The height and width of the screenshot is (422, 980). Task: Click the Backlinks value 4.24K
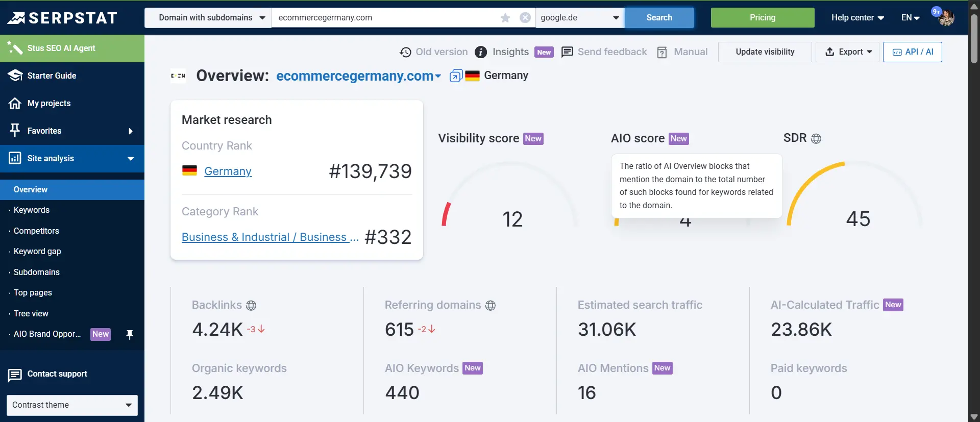pyautogui.click(x=217, y=330)
